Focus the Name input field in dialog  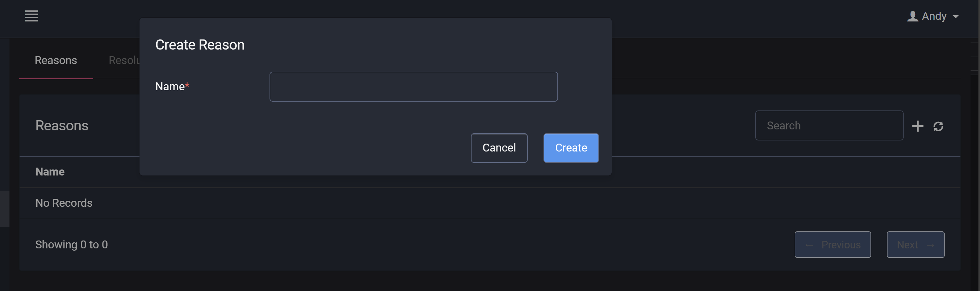(x=413, y=87)
